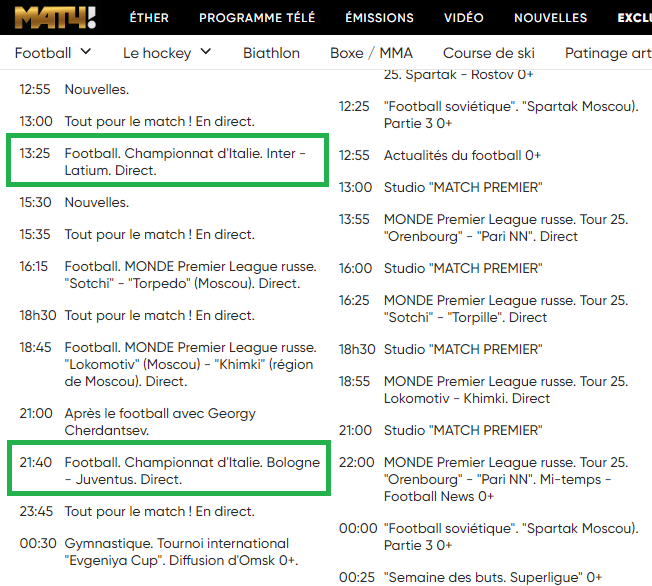This screenshot has height=586, width=652.
Task: Open the 21:40 Bologne – Juventus match
Action: tap(169, 470)
